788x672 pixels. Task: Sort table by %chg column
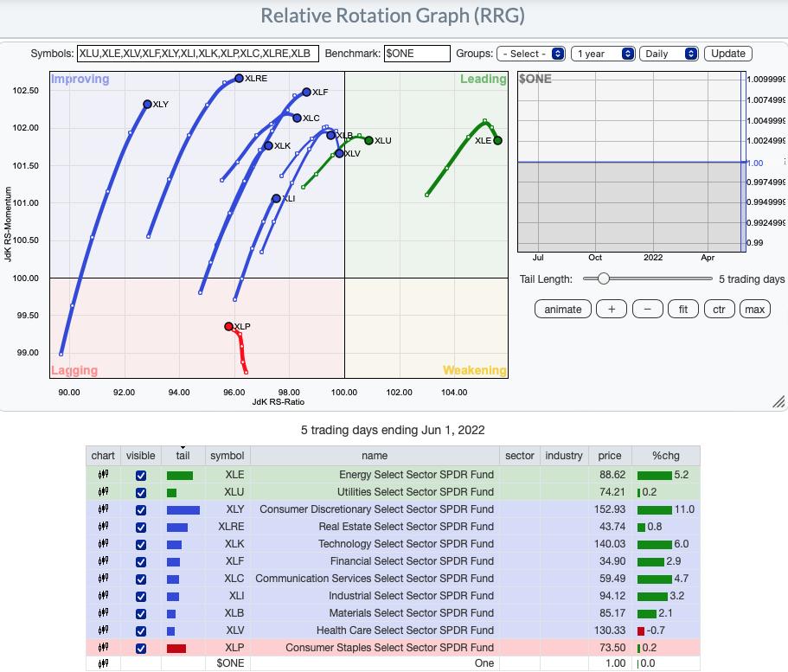(x=666, y=456)
